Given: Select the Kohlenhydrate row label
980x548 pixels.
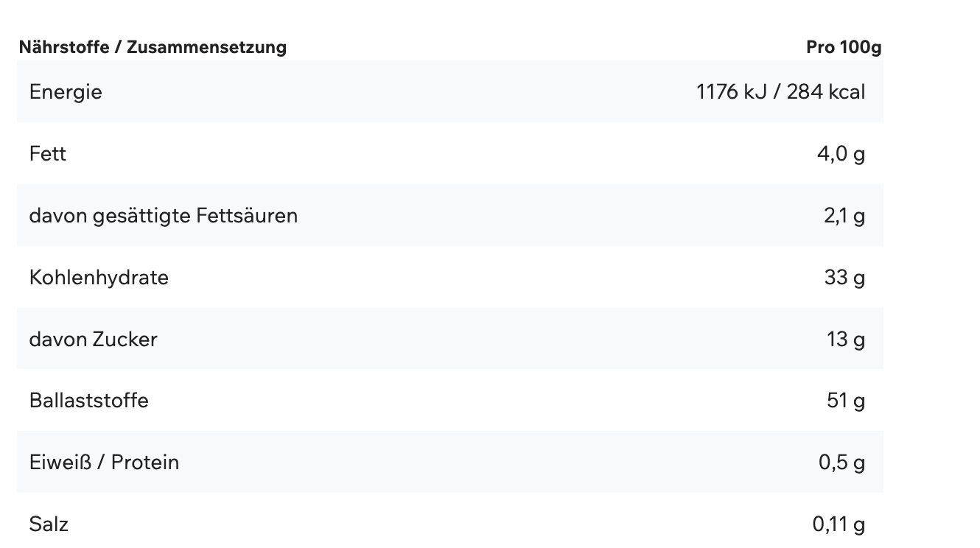Looking at the screenshot, I should [99, 278].
